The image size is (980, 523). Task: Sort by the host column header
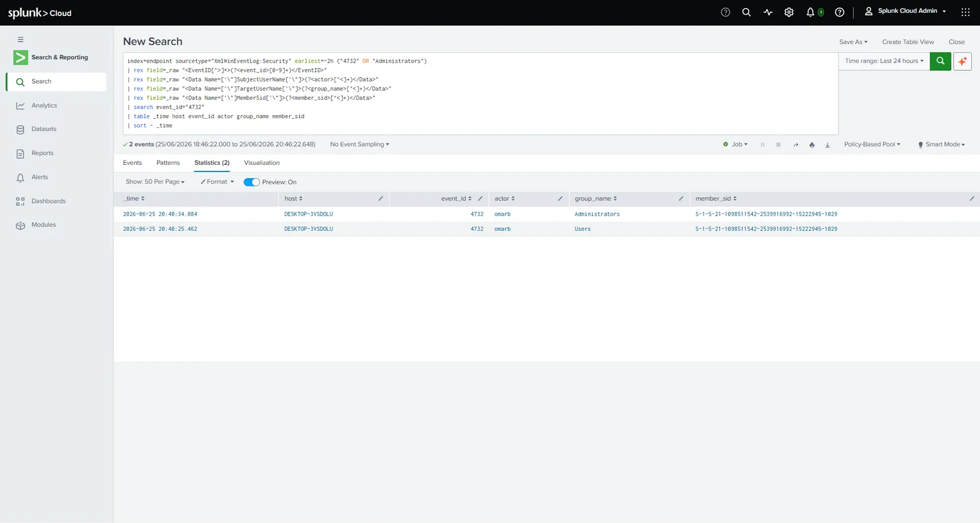click(x=293, y=198)
